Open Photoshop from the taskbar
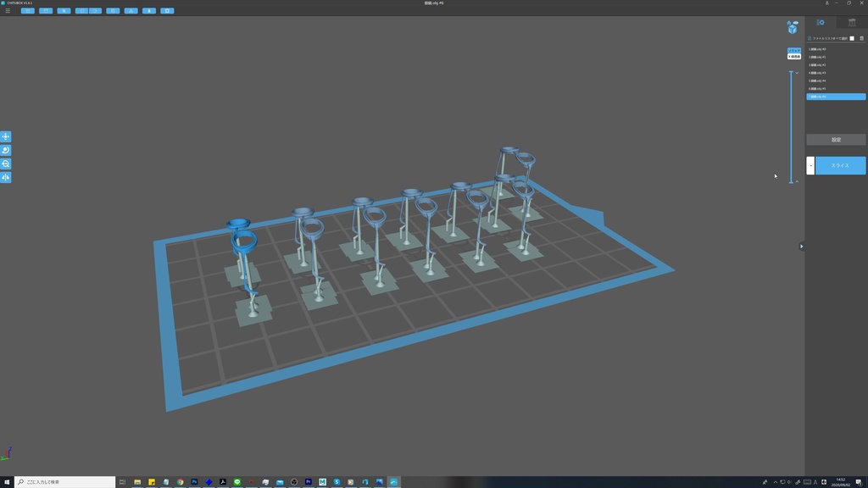 coord(194,482)
